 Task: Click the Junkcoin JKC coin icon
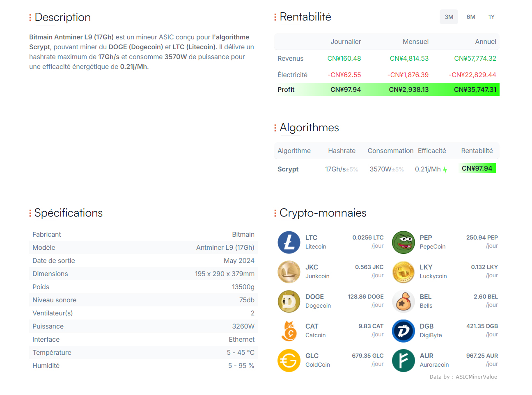pos(289,272)
